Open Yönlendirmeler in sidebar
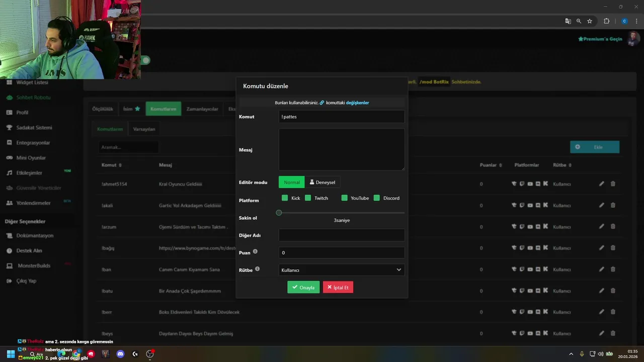The width and height of the screenshot is (644, 362). tap(33, 203)
